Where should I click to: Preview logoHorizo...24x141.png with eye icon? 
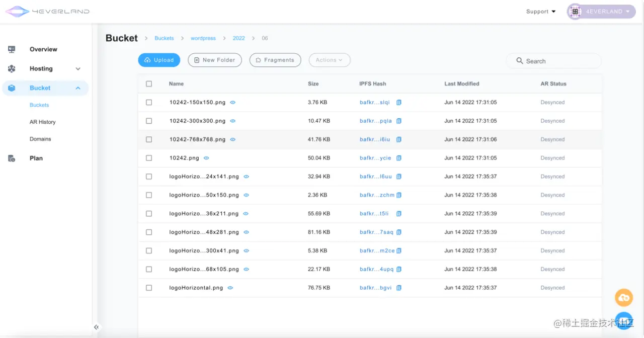(246, 177)
